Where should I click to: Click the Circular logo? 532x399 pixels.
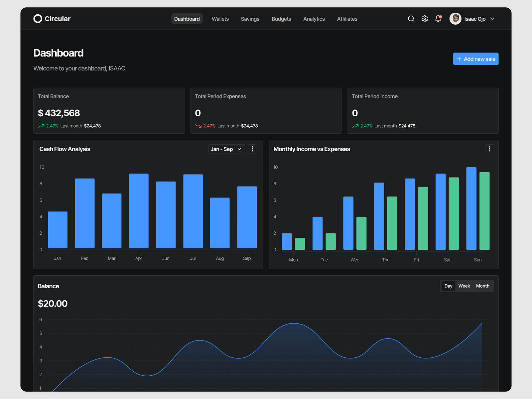(52, 19)
